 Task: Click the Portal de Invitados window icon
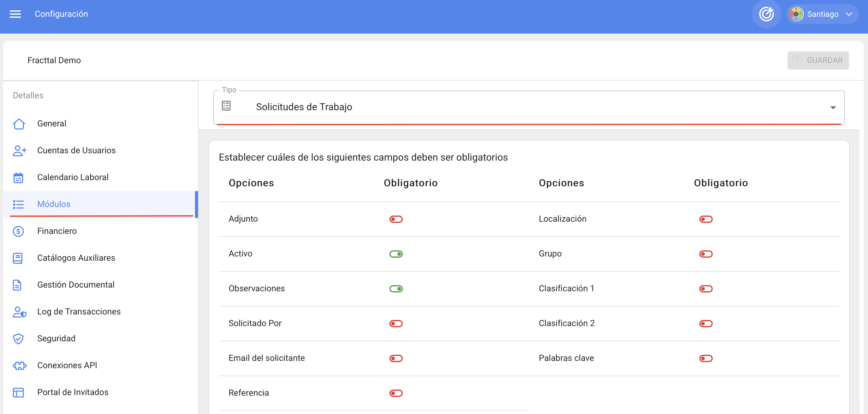(x=18, y=392)
